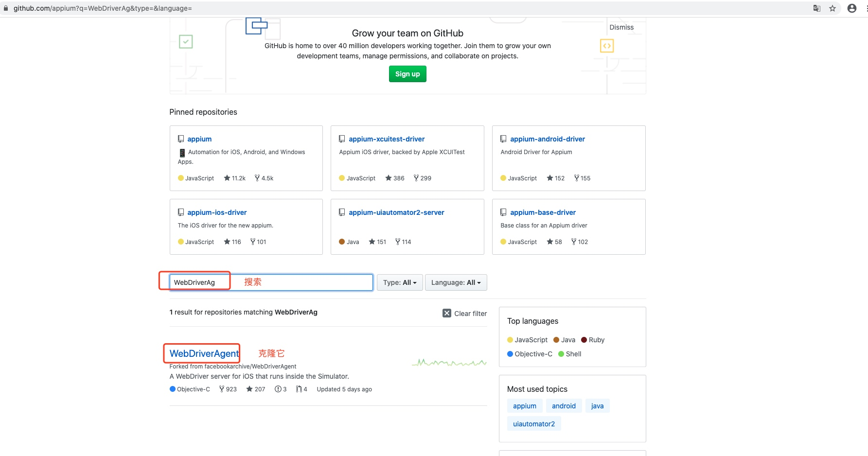Select the appium topic tag

525,406
